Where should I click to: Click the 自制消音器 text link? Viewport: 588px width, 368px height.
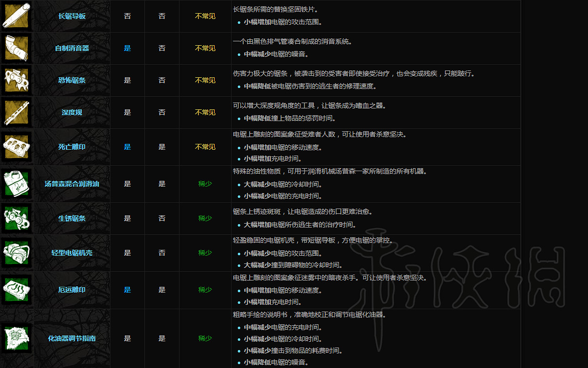tap(71, 48)
